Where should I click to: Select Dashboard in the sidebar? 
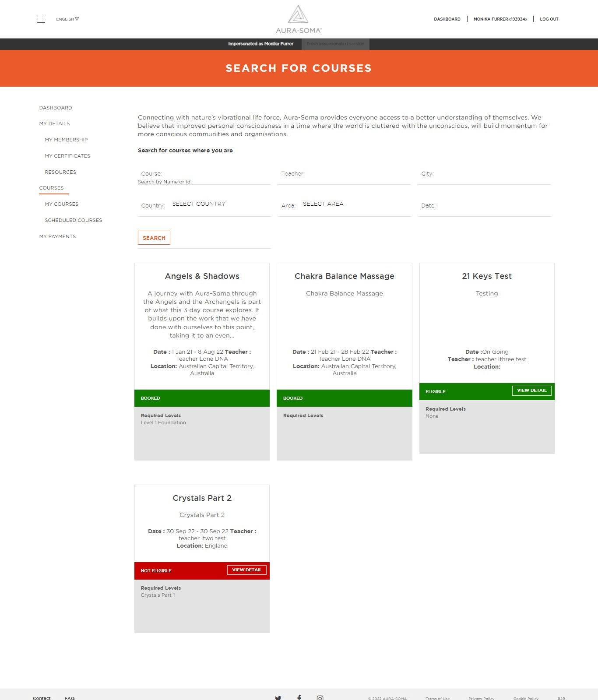click(56, 108)
